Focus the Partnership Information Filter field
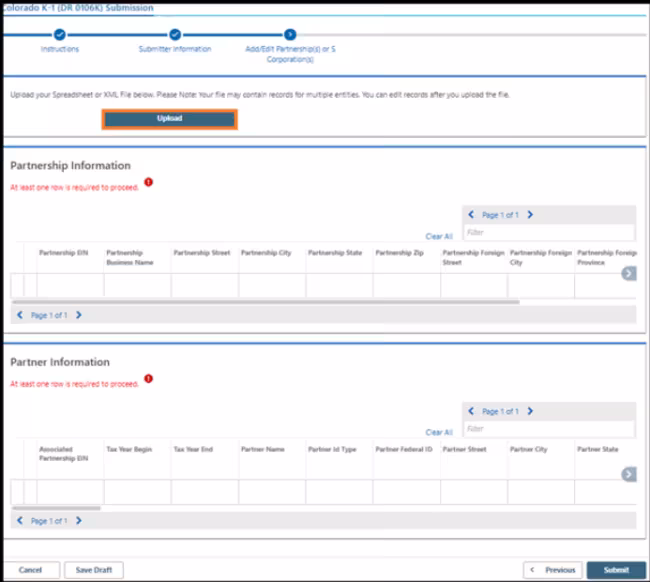 [x=549, y=233]
